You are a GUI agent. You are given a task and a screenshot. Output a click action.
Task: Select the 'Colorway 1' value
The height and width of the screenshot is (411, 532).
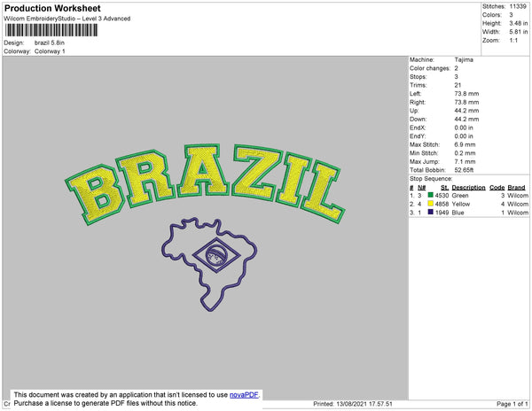pos(50,51)
